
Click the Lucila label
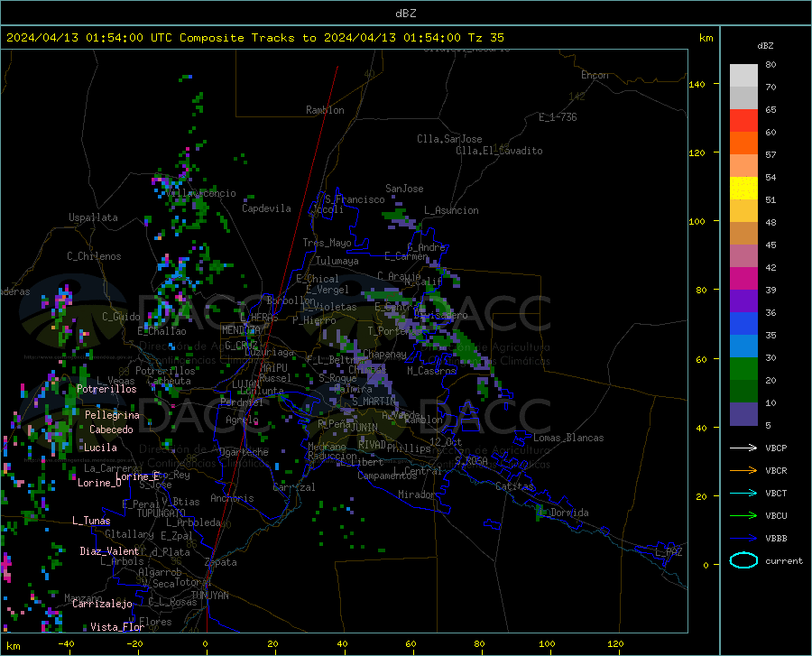[x=100, y=448]
